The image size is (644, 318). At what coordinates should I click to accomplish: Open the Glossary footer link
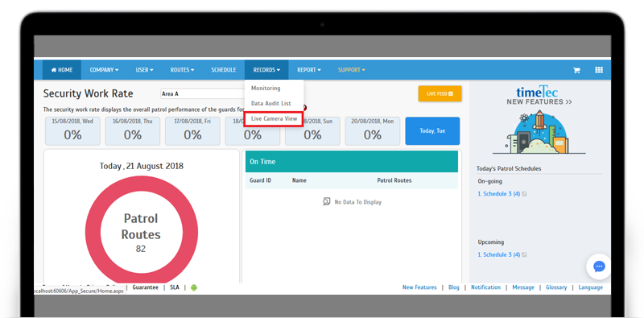coord(556,287)
